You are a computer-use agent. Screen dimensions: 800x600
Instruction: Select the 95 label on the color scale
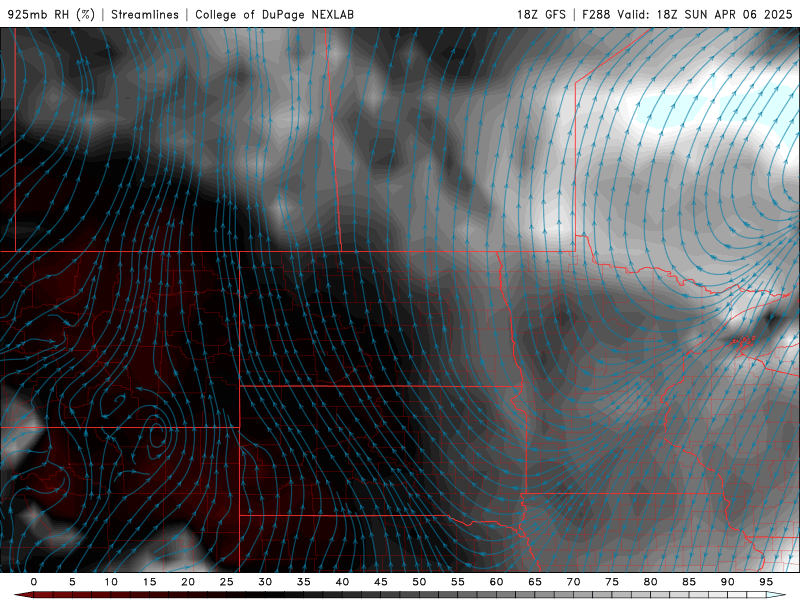766,582
